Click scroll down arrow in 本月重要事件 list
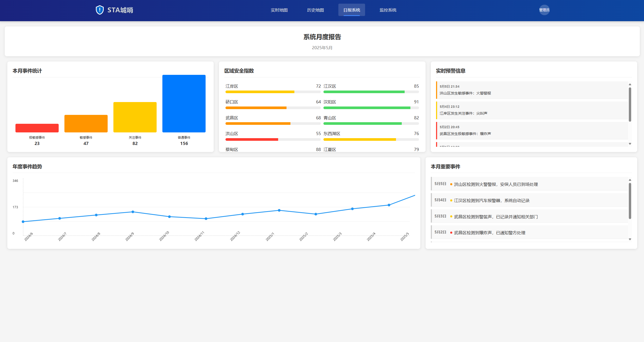Viewport: 644px width, 342px height. tap(630, 239)
